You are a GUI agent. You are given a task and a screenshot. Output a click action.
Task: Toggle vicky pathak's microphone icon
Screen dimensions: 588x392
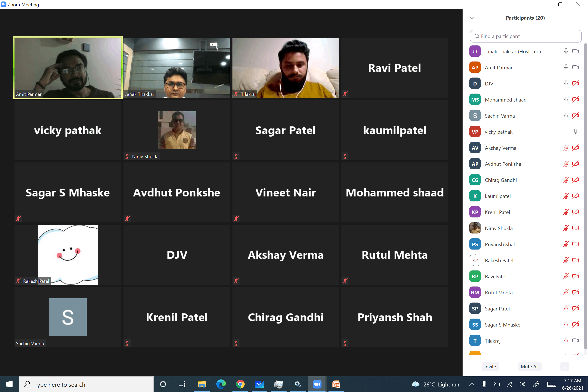coord(575,132)
